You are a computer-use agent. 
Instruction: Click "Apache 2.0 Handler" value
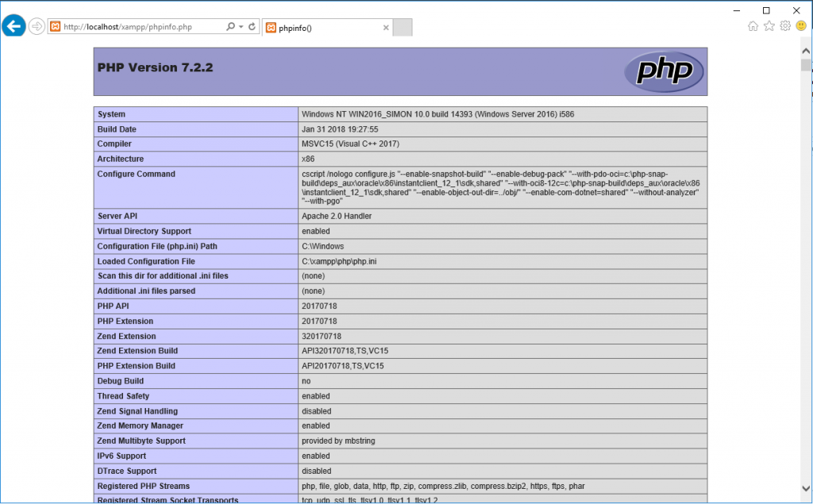click(x=337, y=216)
